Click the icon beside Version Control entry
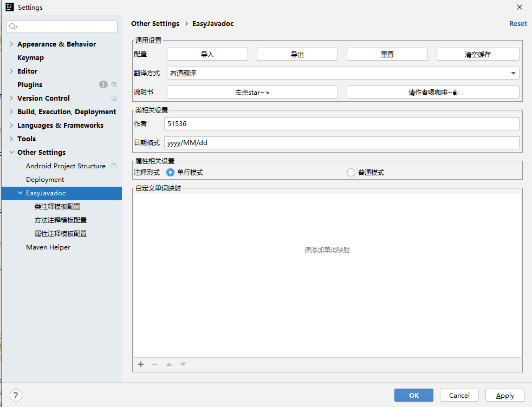This screenshot has width=532, height=407. pos(114,98)
